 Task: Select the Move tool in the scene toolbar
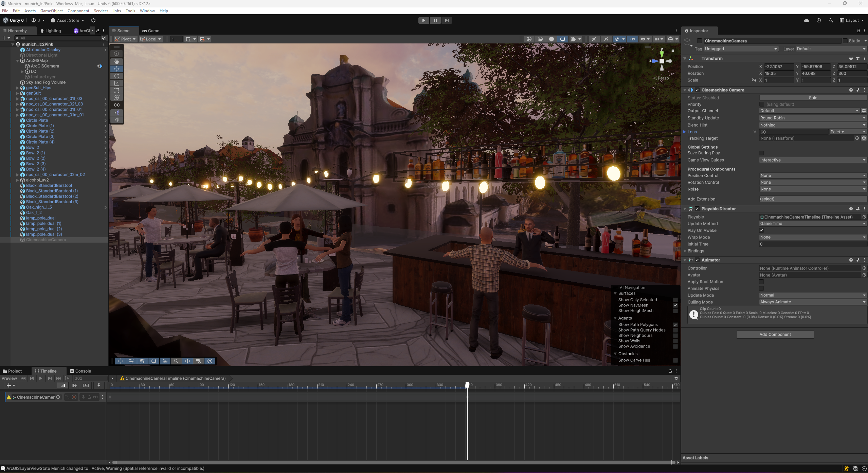(x=117, y=69)
